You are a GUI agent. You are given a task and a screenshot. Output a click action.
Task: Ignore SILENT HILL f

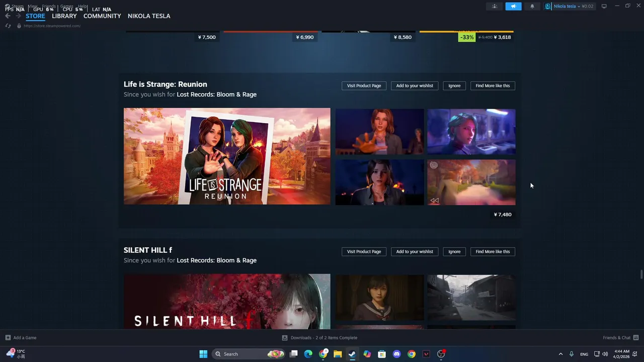(x=454, y=251)
